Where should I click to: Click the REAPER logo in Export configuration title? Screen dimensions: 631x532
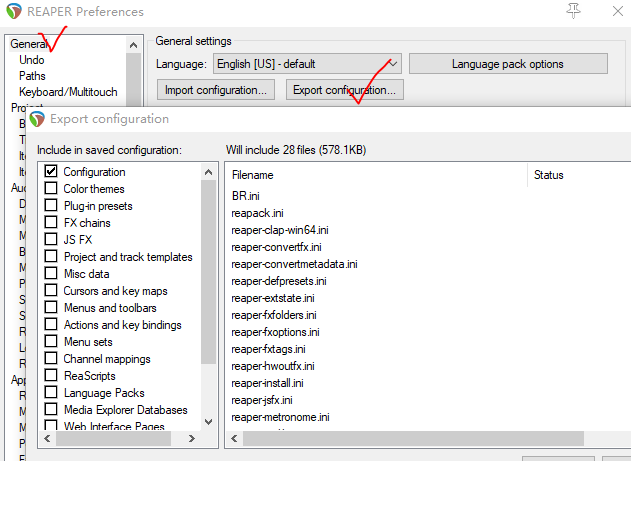(37, 119)
